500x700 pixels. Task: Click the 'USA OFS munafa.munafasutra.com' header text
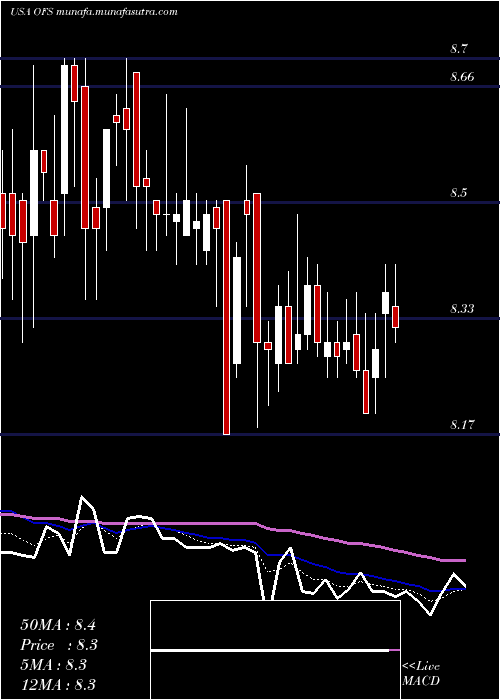(x=94, y=12)
